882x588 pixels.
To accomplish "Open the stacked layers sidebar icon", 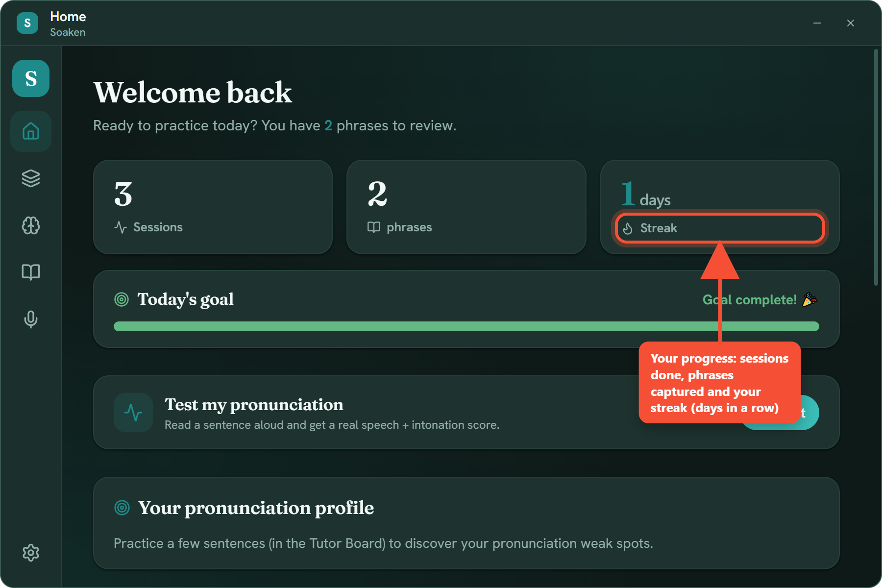I will pyautogui.click(x=31, y=178).
